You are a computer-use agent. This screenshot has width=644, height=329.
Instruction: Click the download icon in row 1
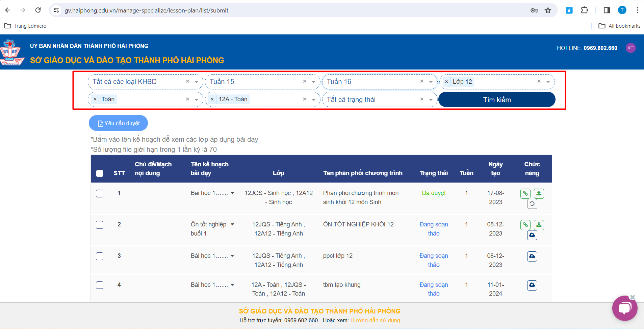pos(539,193)
